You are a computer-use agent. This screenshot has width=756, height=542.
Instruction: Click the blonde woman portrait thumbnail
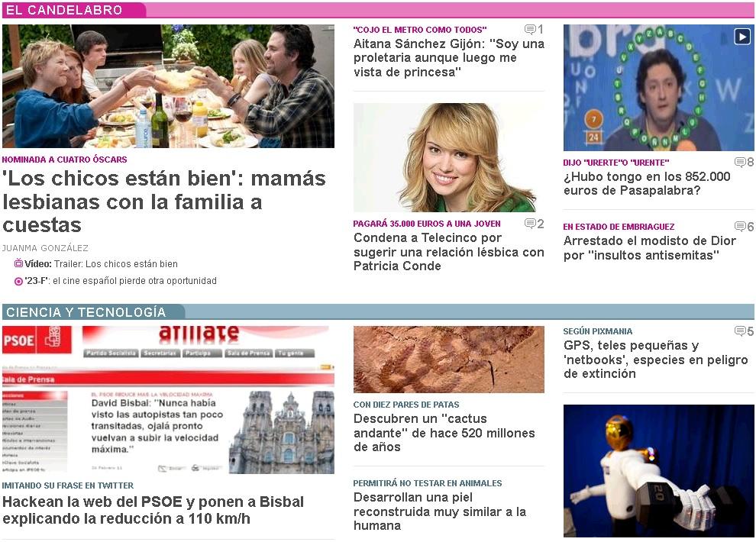coord(449,157)
